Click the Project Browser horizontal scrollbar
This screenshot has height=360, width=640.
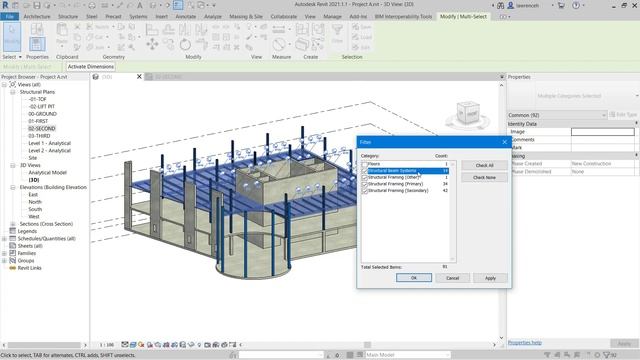pyautogui.click(x=44, y=345)
